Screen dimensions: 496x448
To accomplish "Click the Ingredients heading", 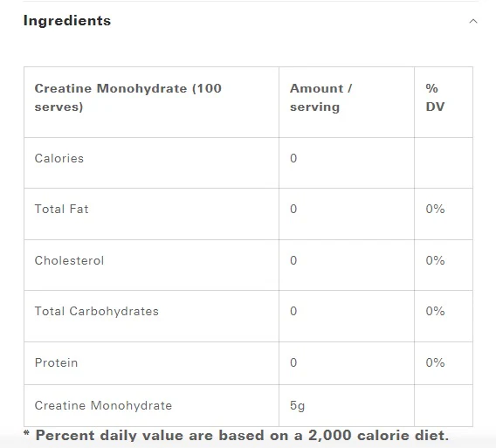I will (67, 21).
